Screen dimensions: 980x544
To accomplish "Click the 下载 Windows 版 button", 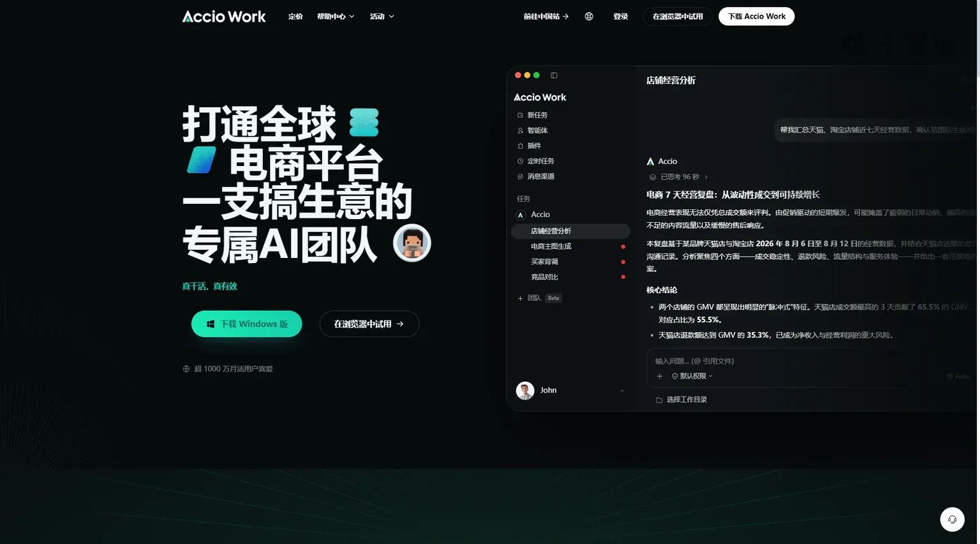I will point(246,324).
